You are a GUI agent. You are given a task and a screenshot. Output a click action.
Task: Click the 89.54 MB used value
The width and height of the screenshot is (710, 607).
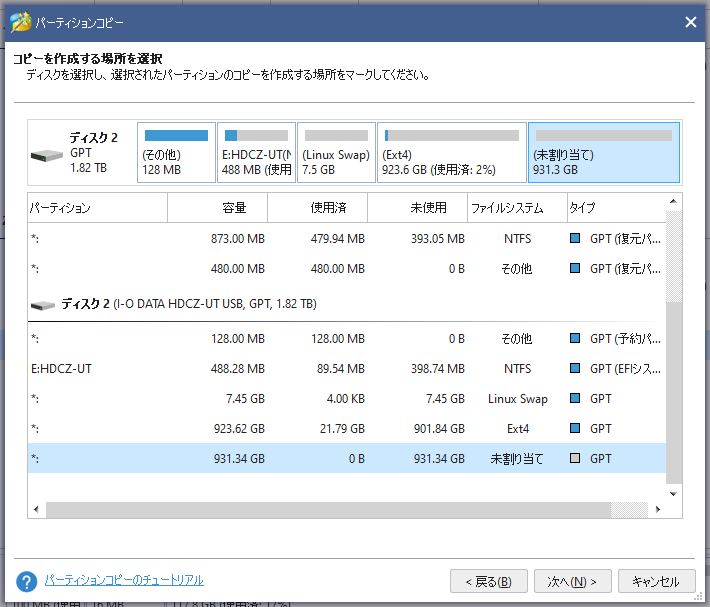341,368
